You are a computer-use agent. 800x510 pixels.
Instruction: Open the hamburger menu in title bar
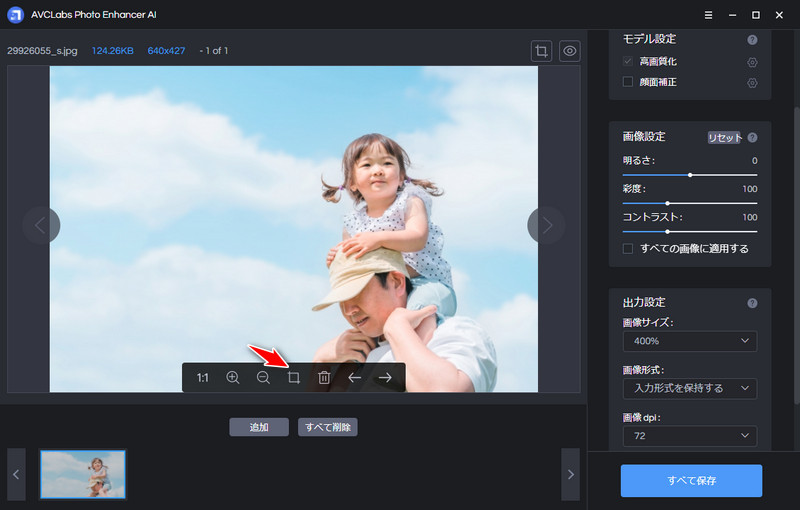pyautogui.click(x=708, y=15)
